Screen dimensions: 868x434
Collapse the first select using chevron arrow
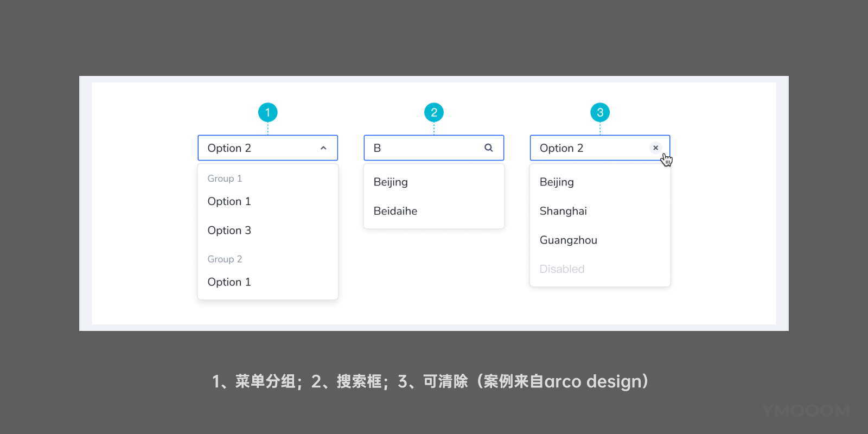[x=323, y=148]
